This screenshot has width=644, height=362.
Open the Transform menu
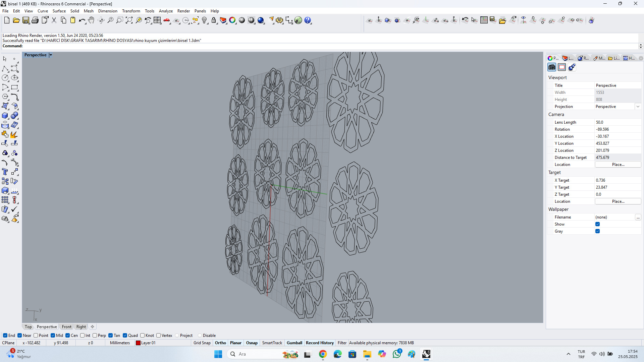[x=131, y=11]
